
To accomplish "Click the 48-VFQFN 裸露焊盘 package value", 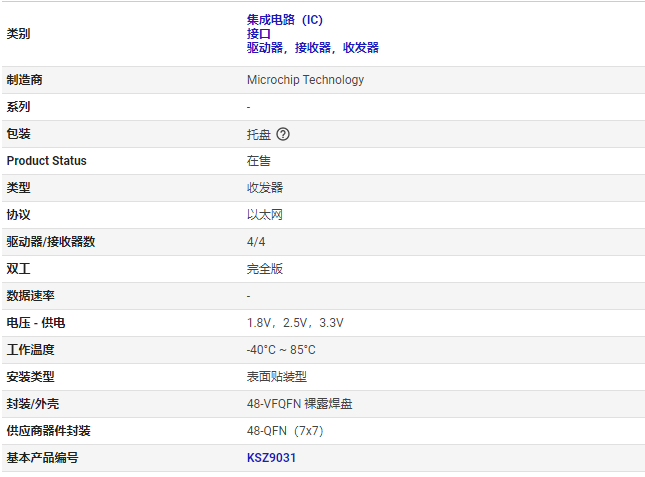I will pos(299,404).
